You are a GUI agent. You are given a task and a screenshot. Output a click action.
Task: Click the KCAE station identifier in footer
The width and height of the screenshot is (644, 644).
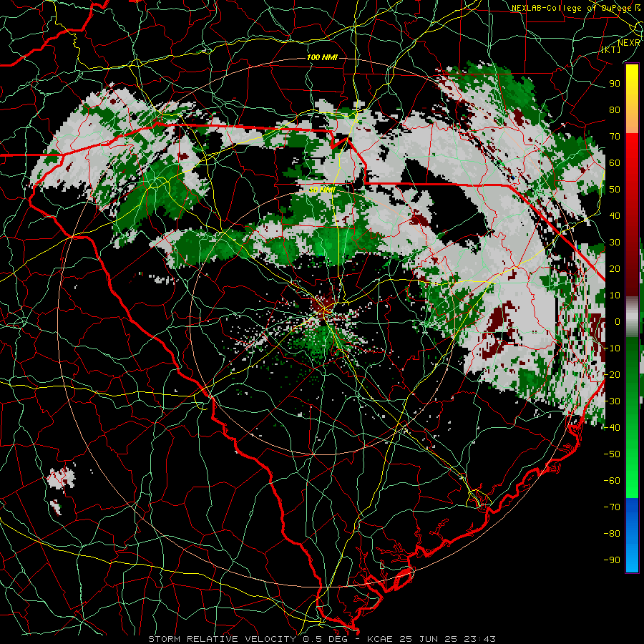coord(381,639)
